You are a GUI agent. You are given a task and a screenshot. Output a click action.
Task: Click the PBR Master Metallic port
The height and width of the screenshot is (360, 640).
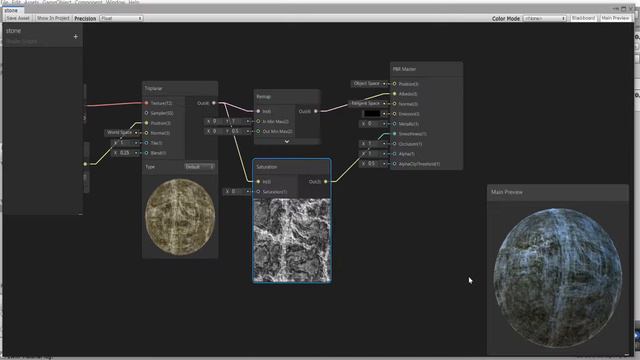[x=394, y=124]
